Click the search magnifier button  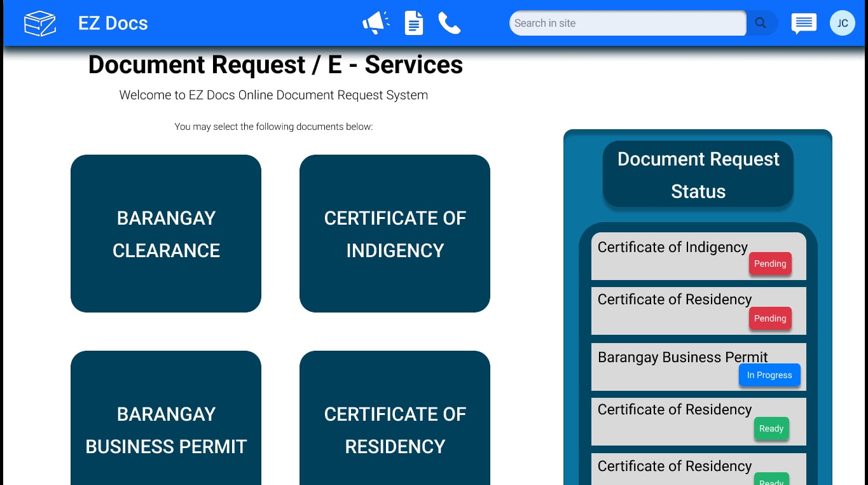pos(761,23)
